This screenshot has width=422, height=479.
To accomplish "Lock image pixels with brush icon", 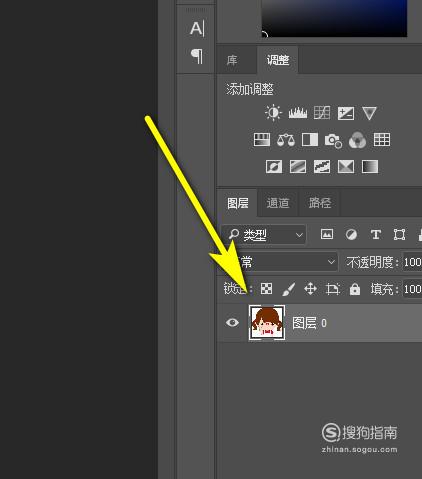I will coord(288,289).
